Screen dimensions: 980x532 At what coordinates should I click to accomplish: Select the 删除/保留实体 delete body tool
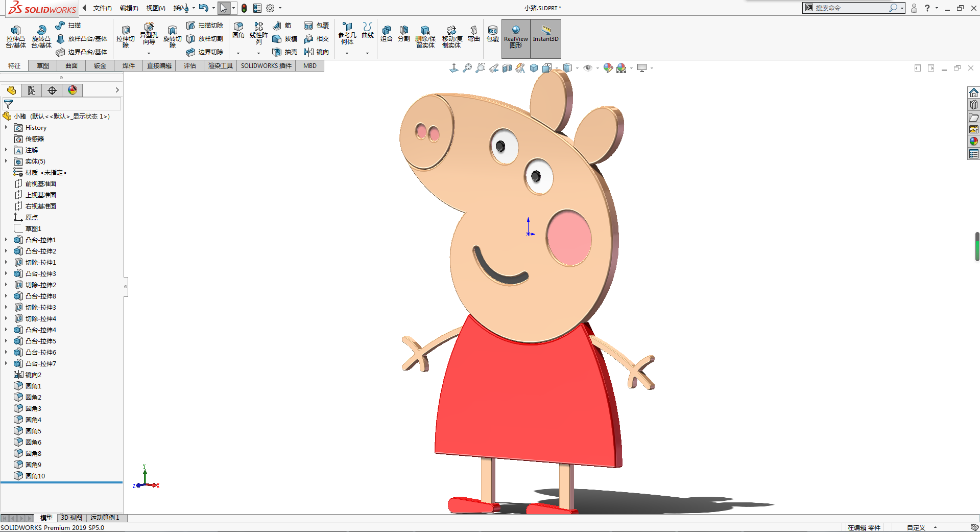pos(425,37)
